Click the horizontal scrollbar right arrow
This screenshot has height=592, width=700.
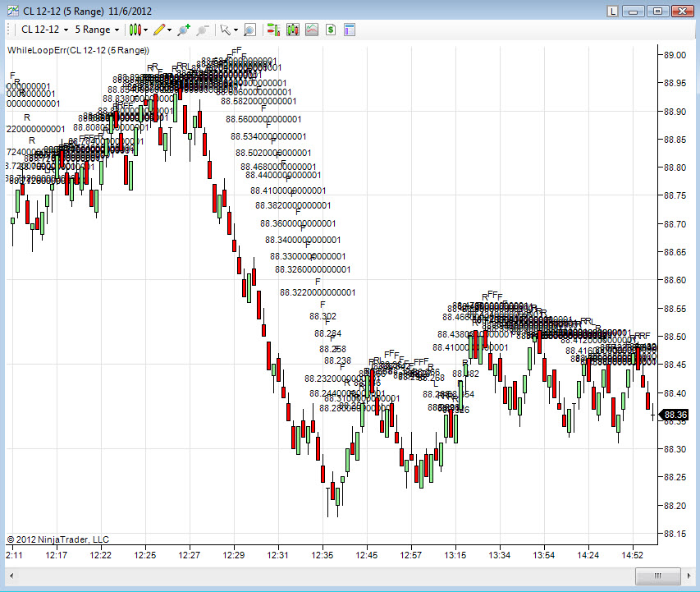point(689,576)
